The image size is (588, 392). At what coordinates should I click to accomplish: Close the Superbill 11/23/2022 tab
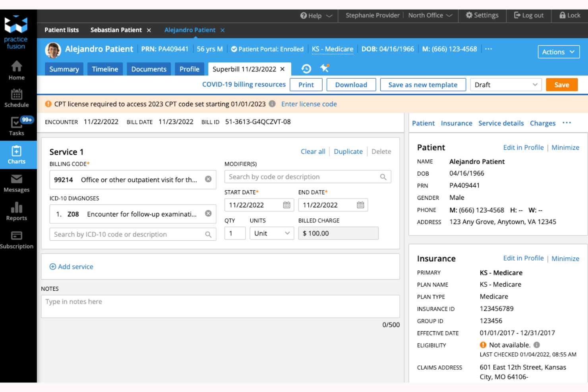pos(282,69)
